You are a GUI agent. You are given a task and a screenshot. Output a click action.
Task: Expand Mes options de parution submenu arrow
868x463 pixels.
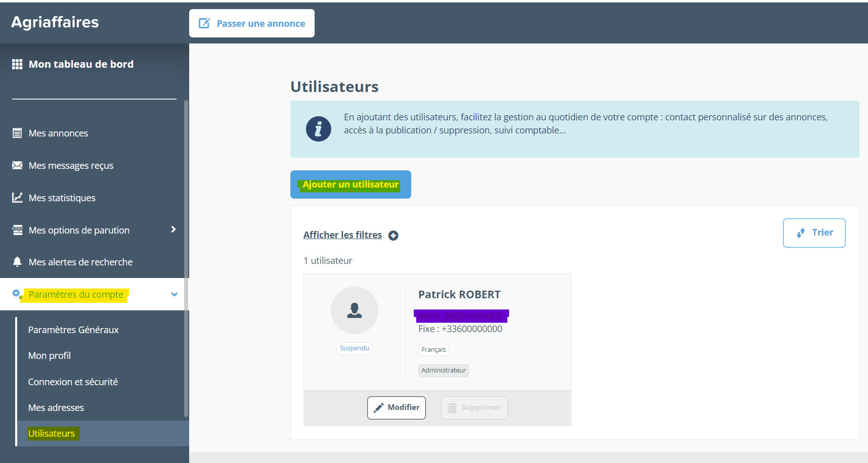[173, 229]
